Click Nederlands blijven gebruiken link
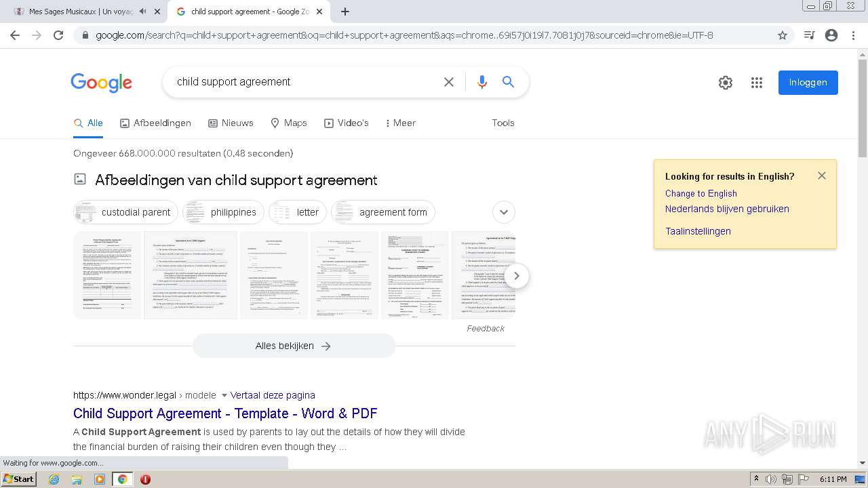The image size is (868, 488). (x=727, y=209)
